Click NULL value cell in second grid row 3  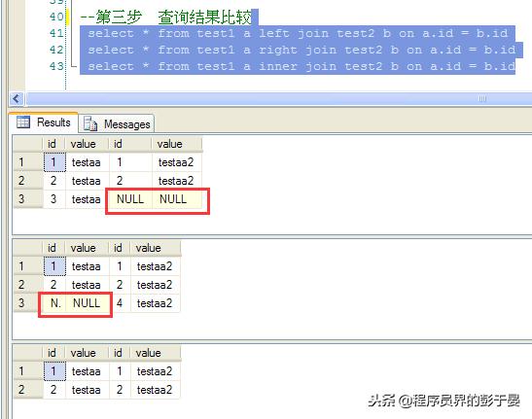coord(88,303)
